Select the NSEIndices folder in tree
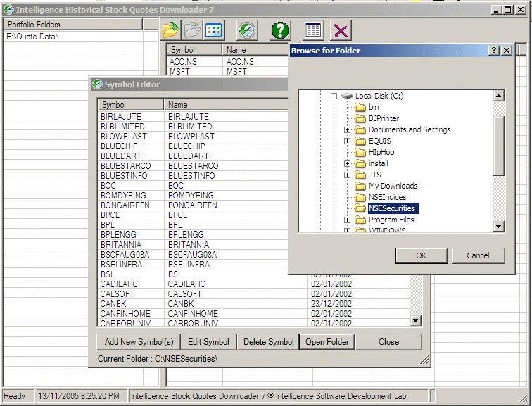This screenshot has height=406, width=532. coord(387,197)
